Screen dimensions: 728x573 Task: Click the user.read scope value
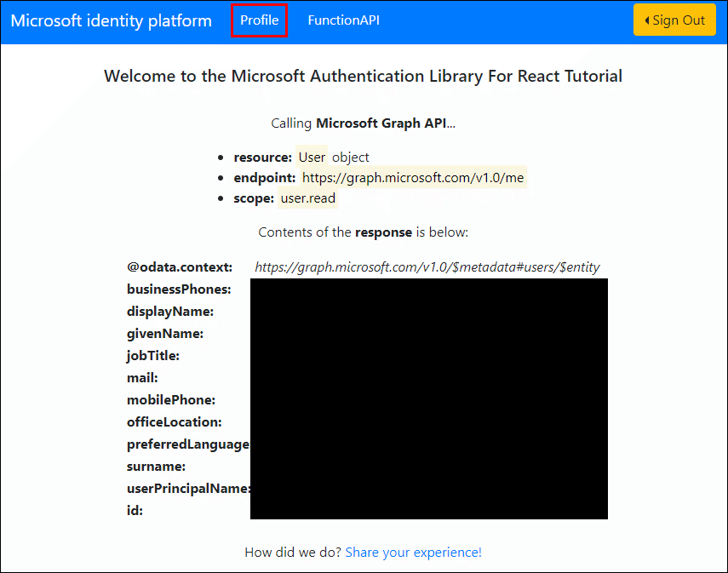(308, 198)
